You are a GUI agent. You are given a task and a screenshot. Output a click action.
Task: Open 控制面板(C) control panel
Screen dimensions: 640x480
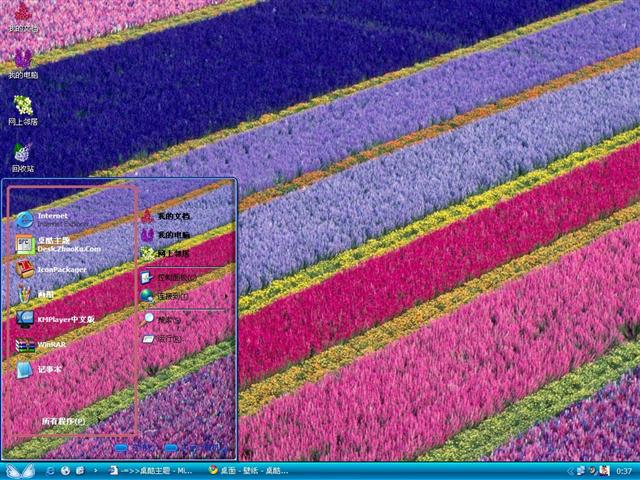tap(169, 278)
